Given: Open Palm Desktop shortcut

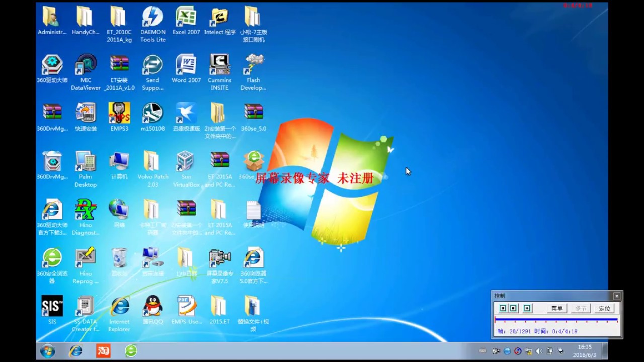Looking at the screenshot, I should tap(86, 169).
